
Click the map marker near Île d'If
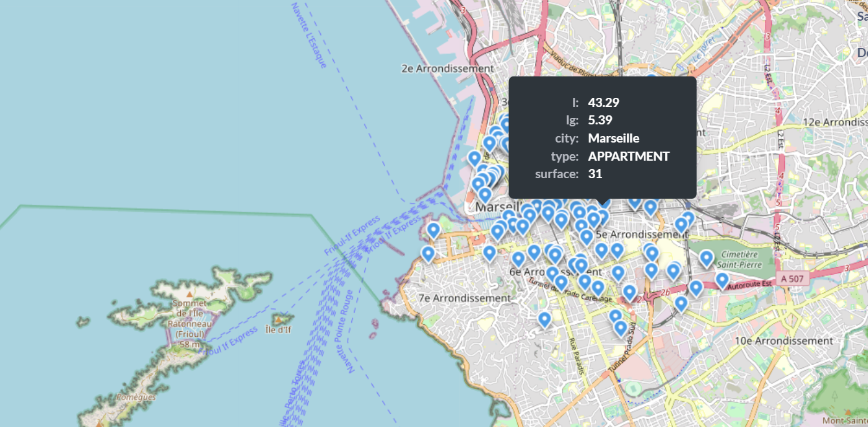pos(428,253)
